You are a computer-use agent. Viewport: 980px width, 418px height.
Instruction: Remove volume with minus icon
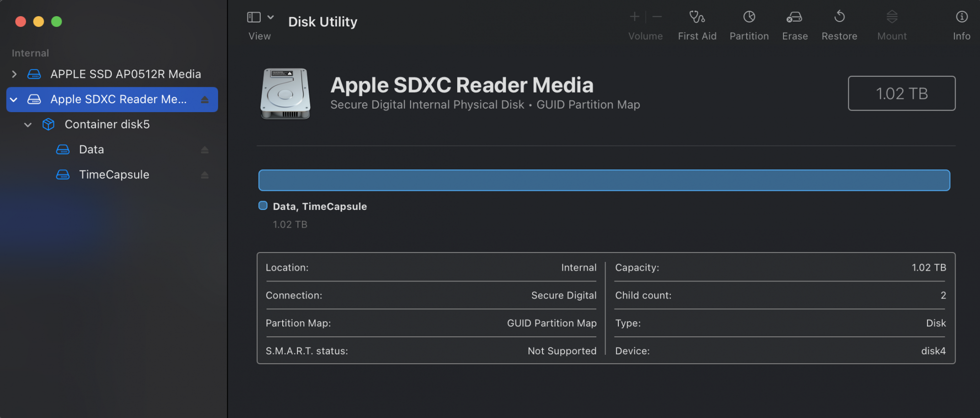coord(657,17)
